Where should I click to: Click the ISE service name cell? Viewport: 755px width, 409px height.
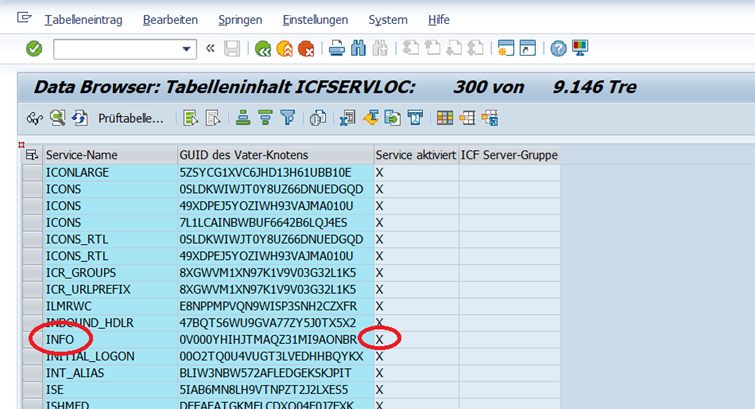pos(110,390)
